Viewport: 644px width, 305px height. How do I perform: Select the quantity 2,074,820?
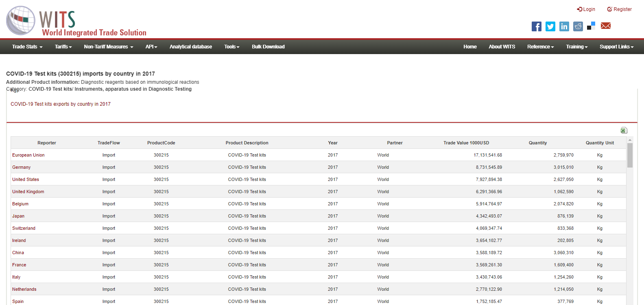(563, 204)
